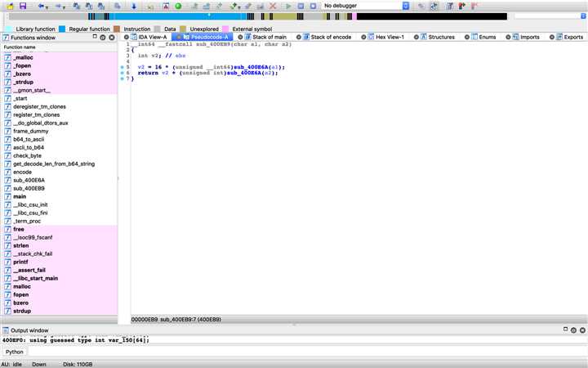Click the Regular function color swatch
Image resolution: width=588 pixels, height=368 pixels.
click(x=62, y=29)
